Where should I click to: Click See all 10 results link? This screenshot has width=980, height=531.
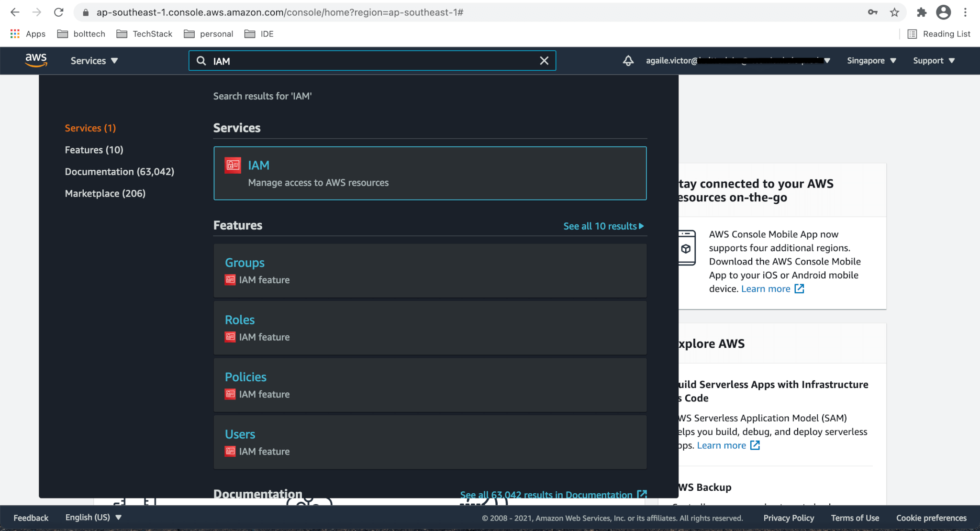coord(603,226)
